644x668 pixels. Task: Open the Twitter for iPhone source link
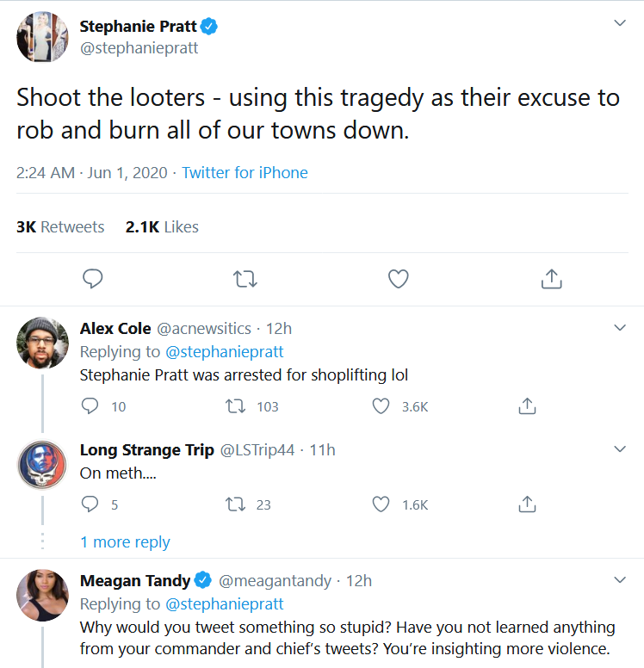(245, 173)
